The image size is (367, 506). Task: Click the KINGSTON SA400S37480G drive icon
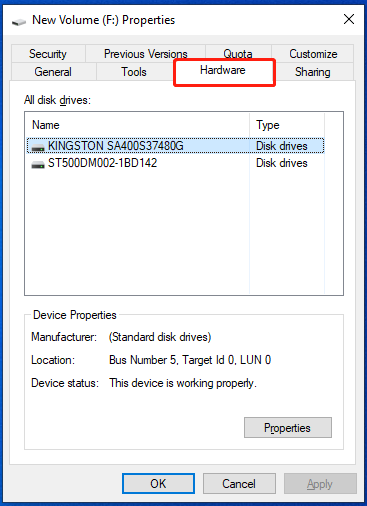tap(38, 147)
